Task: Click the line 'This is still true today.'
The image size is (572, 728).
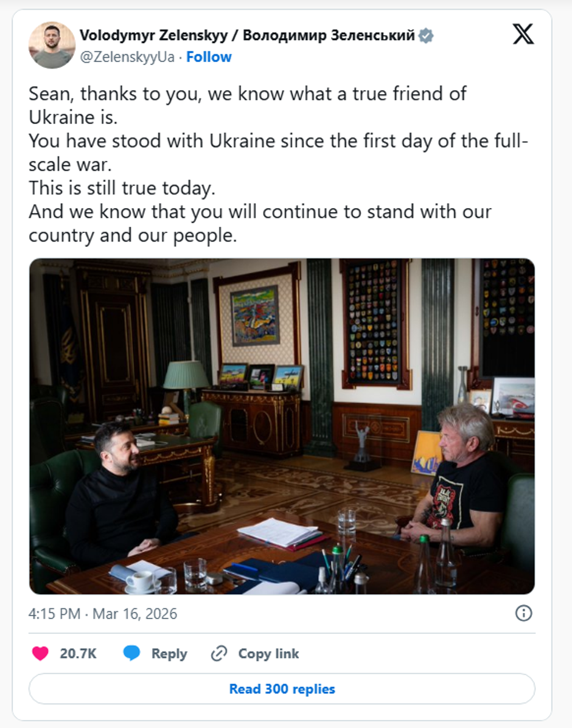Action: (122, 189)
